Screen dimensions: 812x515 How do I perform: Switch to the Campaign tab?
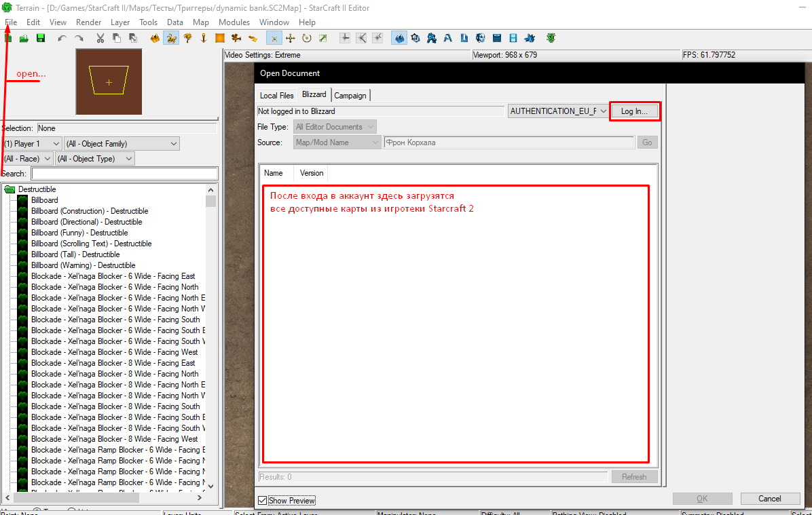click(x=350, y=95)
